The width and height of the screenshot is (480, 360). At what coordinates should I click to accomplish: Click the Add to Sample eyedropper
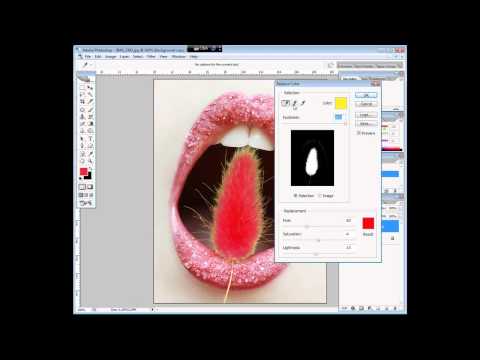295,103
